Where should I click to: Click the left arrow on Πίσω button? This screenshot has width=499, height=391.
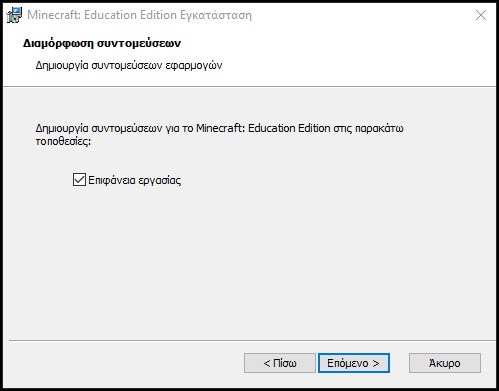267,363
